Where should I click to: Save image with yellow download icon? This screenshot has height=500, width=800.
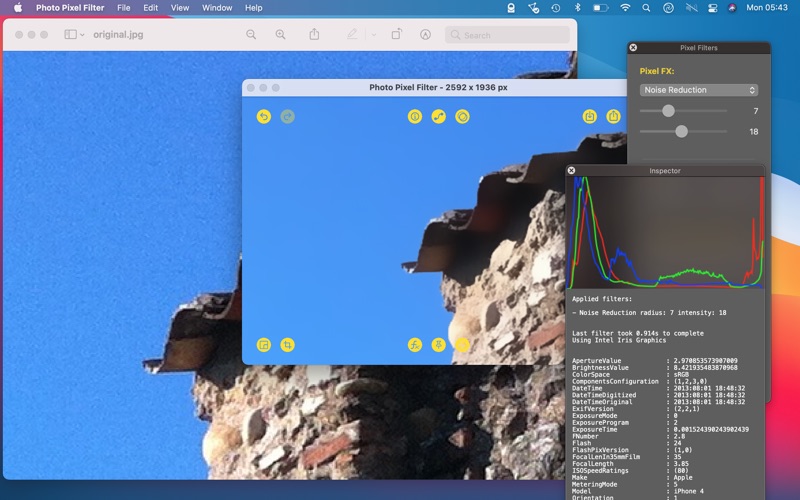590,116
